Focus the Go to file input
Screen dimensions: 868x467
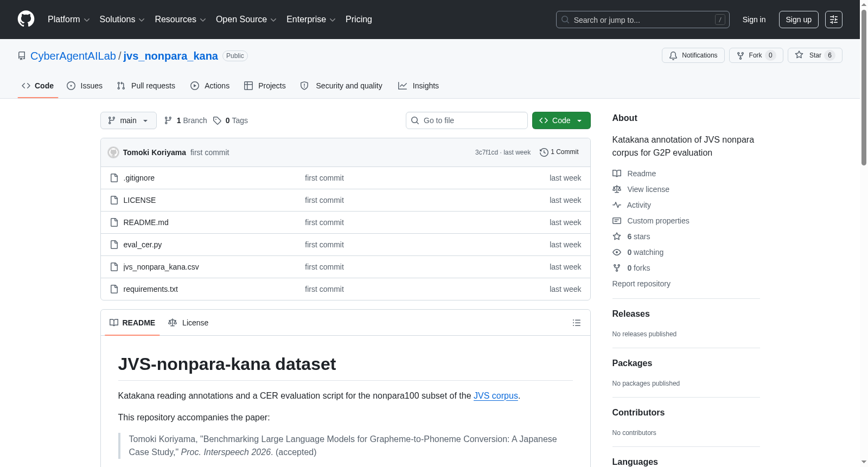click(467, 120)
